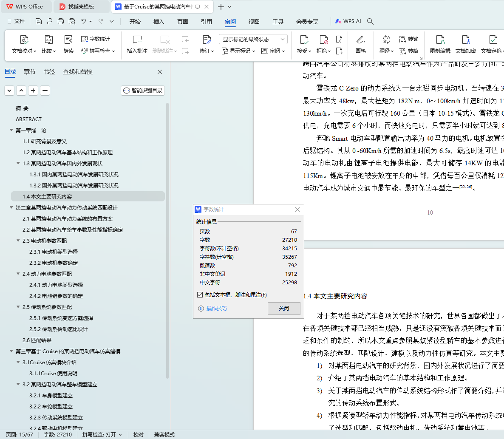Start the 朗读 read aloud tool
This screenshot has height=439, width=504.
68,44
